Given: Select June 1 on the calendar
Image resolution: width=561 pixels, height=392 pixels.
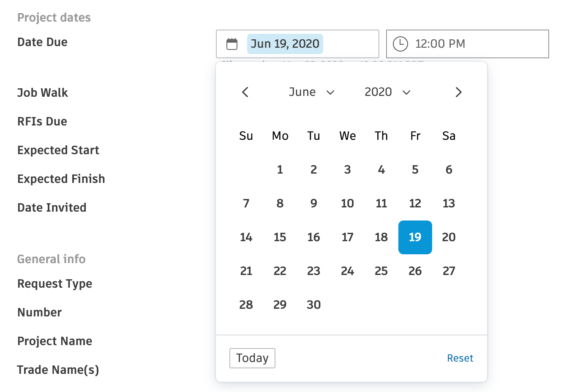Looking at the screenshot, I should pyautogui.click(x=280, y=170).
